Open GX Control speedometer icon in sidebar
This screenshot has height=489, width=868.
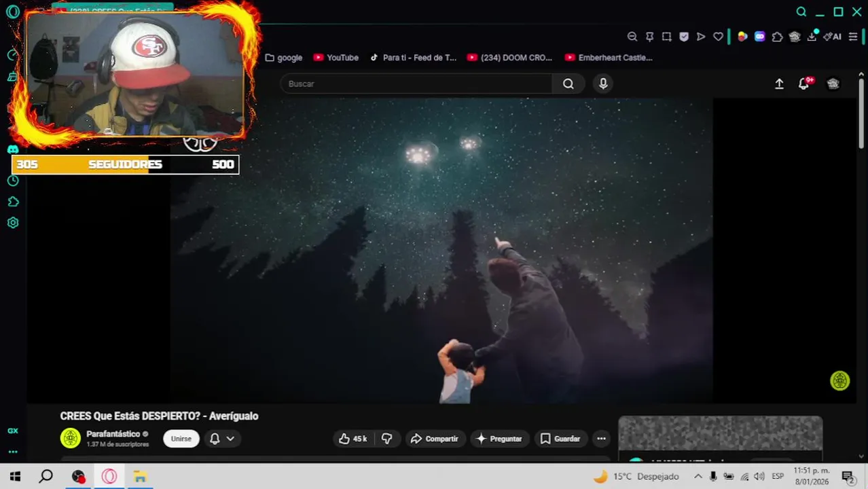coord(12,54)
